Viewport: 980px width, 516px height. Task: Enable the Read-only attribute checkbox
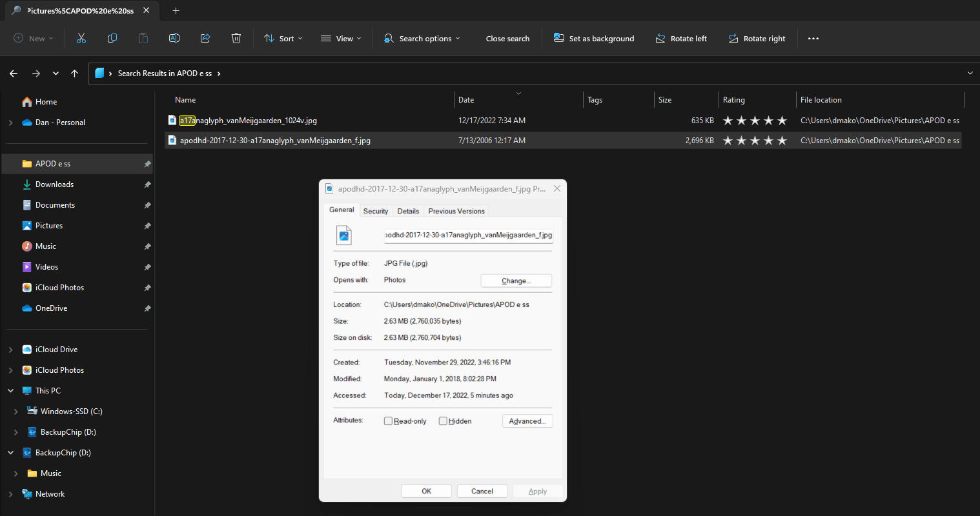click(388, 421)
